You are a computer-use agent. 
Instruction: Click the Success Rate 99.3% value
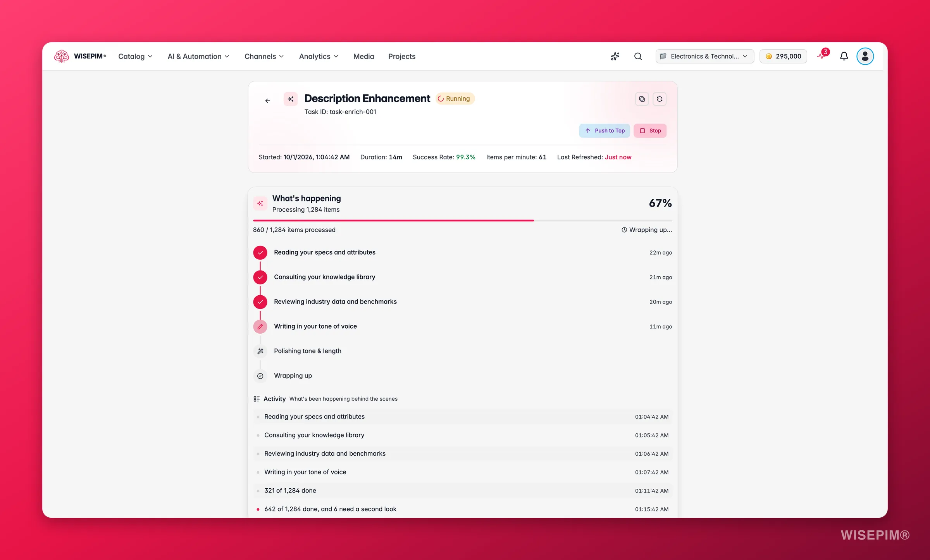click(465, 157)
